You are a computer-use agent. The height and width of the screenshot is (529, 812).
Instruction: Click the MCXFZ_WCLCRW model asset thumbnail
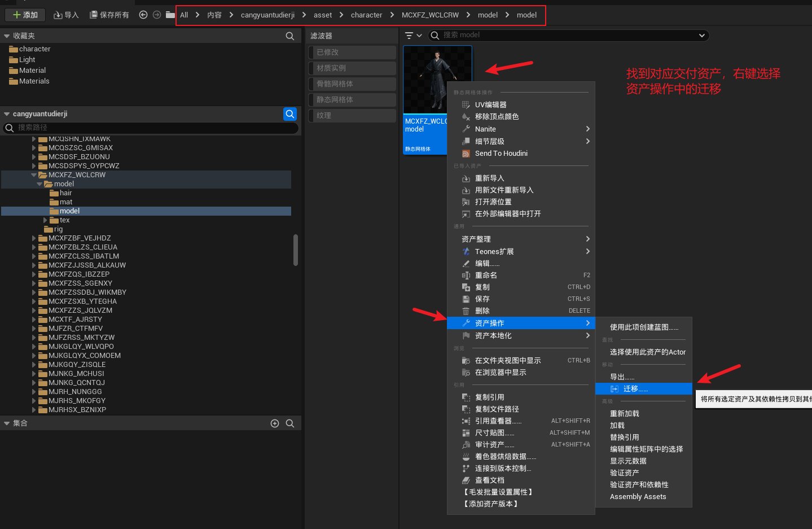(437, 80)
